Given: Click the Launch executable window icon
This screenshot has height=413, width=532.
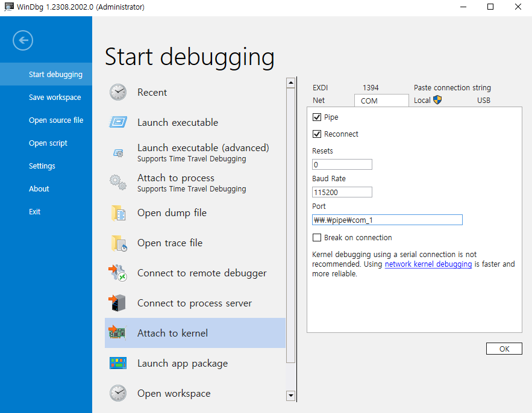Looking at the screenshot, I should point(118,122).
